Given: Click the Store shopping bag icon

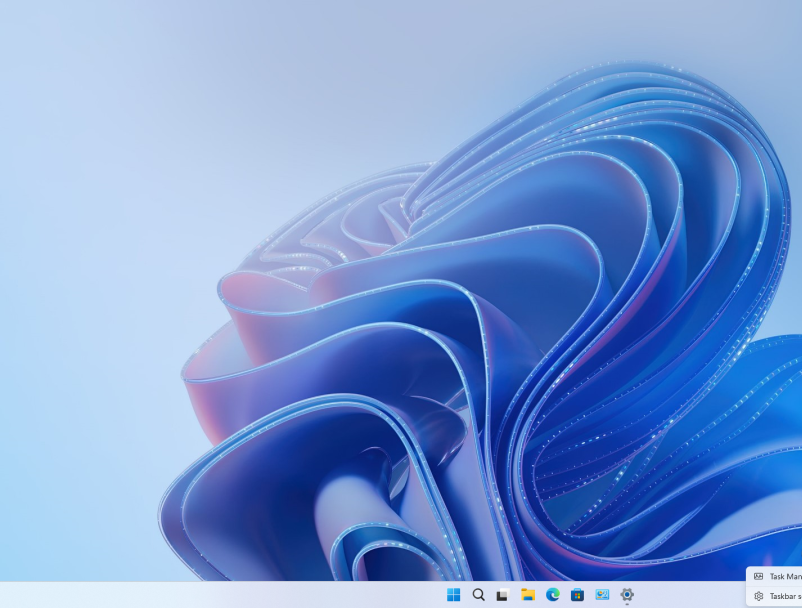Looking at the screenshot, I should pos(578,595).
